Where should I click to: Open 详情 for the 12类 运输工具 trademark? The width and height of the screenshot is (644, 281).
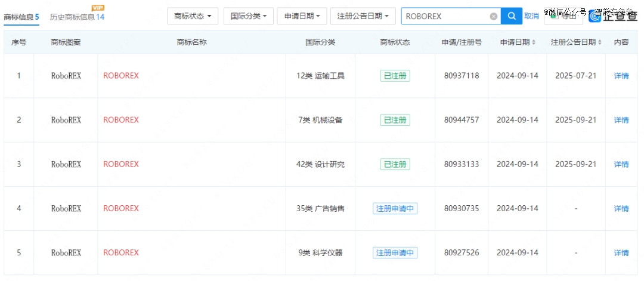621,76
